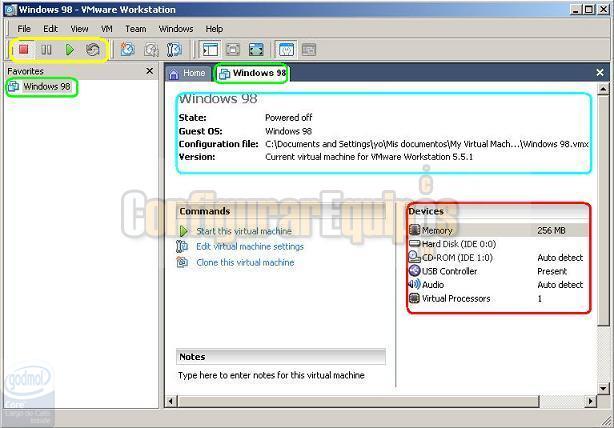Switch to the Home tab
Screen dimensions: 614x428
(188, 73)
